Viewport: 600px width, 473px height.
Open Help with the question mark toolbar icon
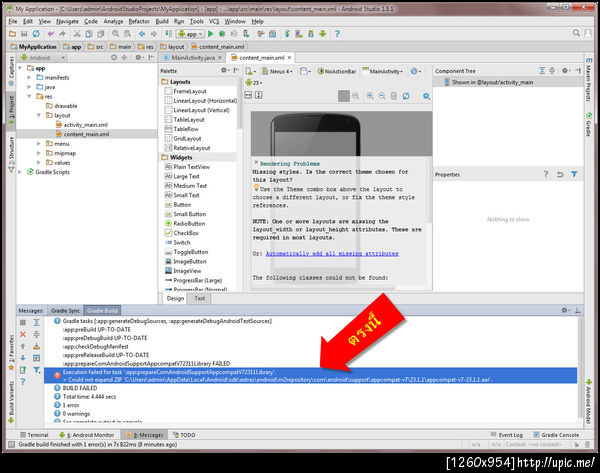[337, 34]
